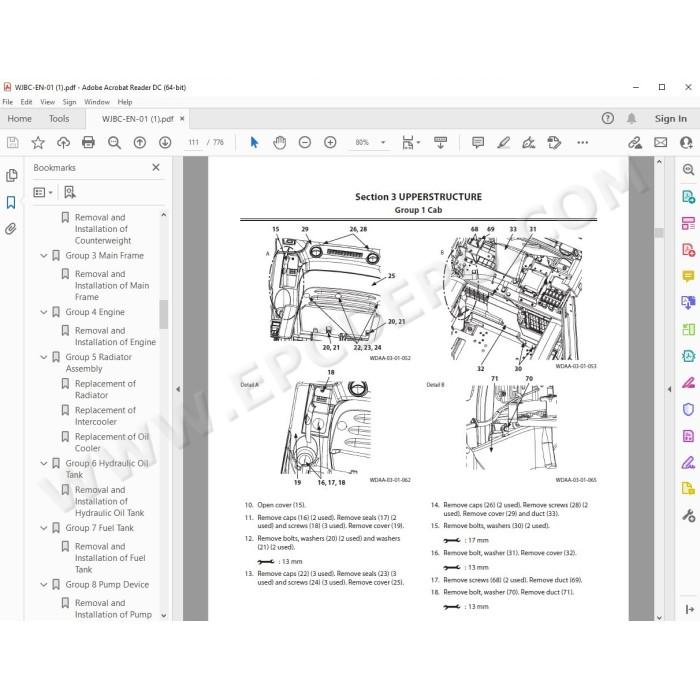Image resolution: width=700 pixels, height=700 pixels.
Task: Open Protect shield tool in right pane
Action: [x=688, y=409]
